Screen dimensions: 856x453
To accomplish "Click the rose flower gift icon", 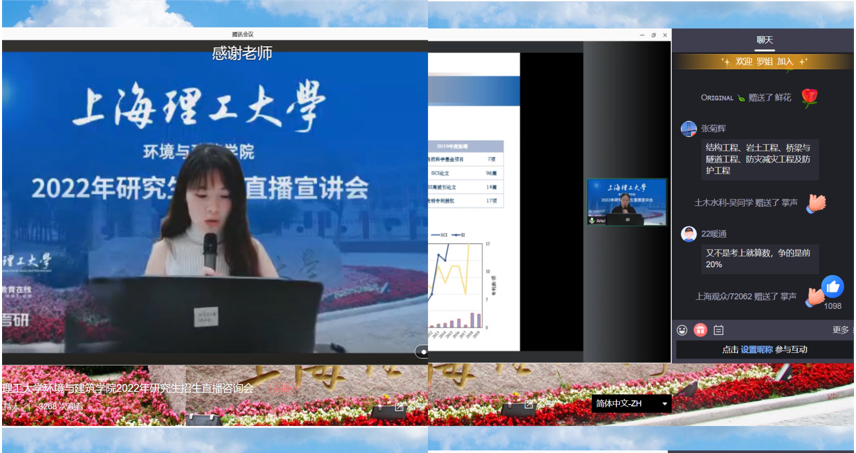I will click(x=810, y=98).
